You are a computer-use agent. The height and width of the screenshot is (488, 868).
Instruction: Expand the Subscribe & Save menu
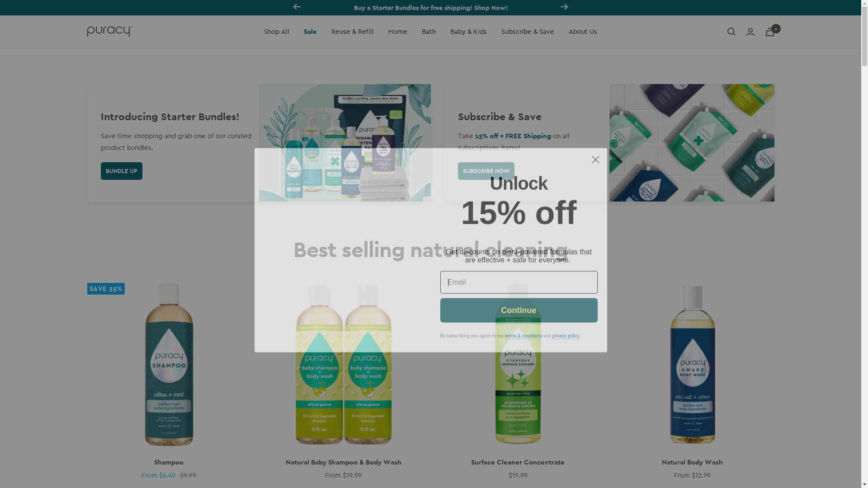(x=528, y=32)
